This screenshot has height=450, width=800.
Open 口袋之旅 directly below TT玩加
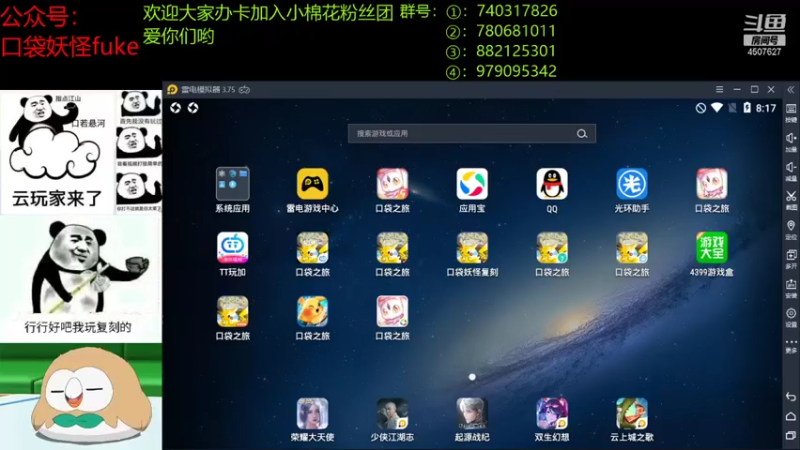233,312
